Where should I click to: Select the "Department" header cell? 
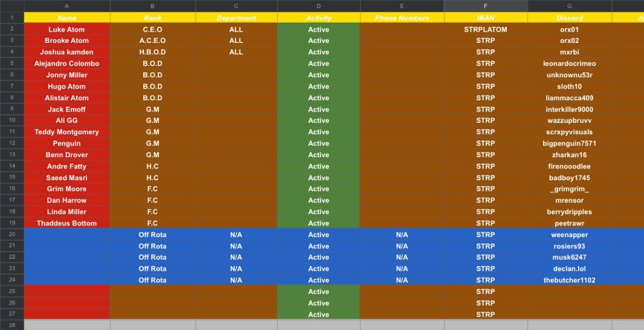pyautogui.click(x=236, y=18)
